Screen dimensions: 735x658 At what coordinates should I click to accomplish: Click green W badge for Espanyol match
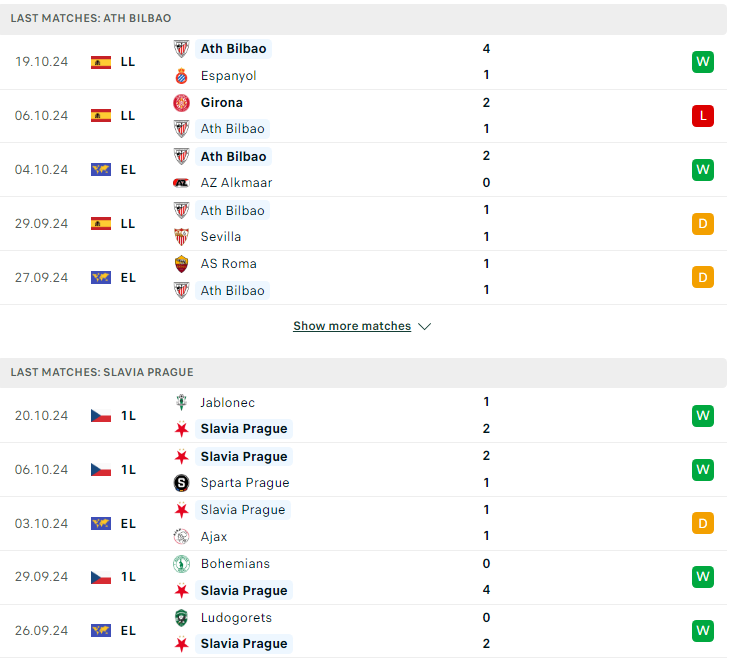pos(703,62)
